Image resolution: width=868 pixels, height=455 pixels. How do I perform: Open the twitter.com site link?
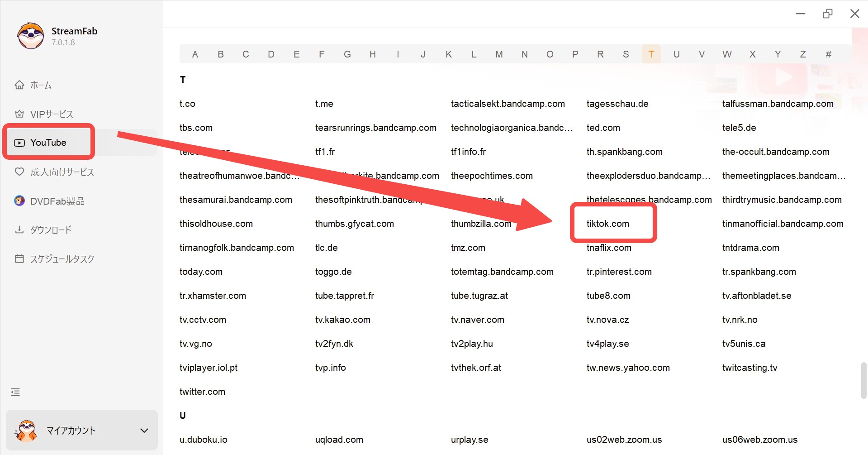(x=202, y=392)
